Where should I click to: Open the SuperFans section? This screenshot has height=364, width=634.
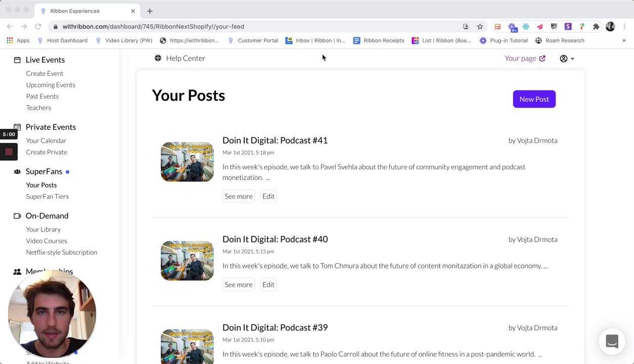pos(44,171)
